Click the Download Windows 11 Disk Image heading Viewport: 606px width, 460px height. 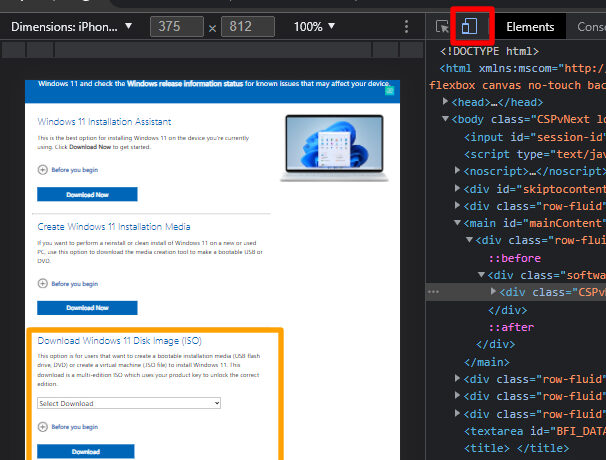click(x=119, y=341)
